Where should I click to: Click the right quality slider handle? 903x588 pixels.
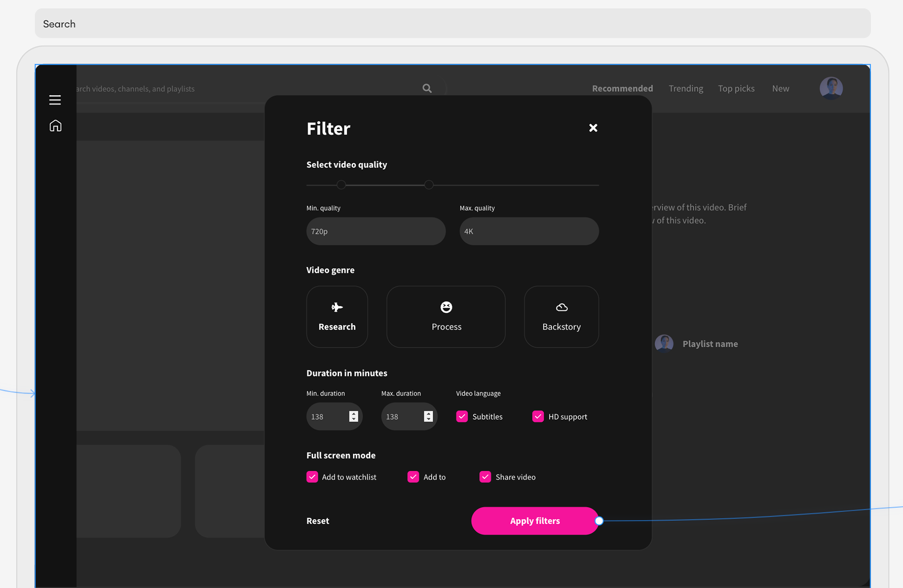tap(429, 185)
